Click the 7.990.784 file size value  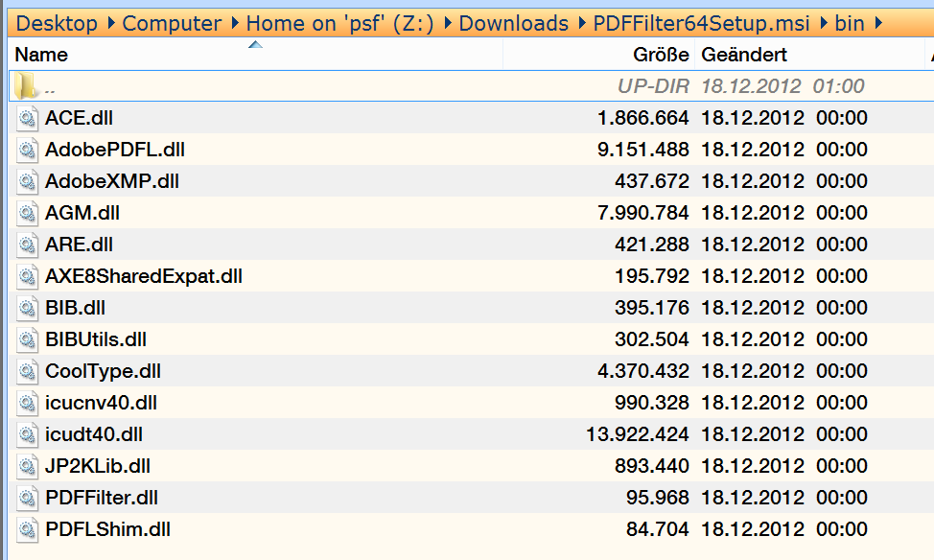[x=643, y=213]
